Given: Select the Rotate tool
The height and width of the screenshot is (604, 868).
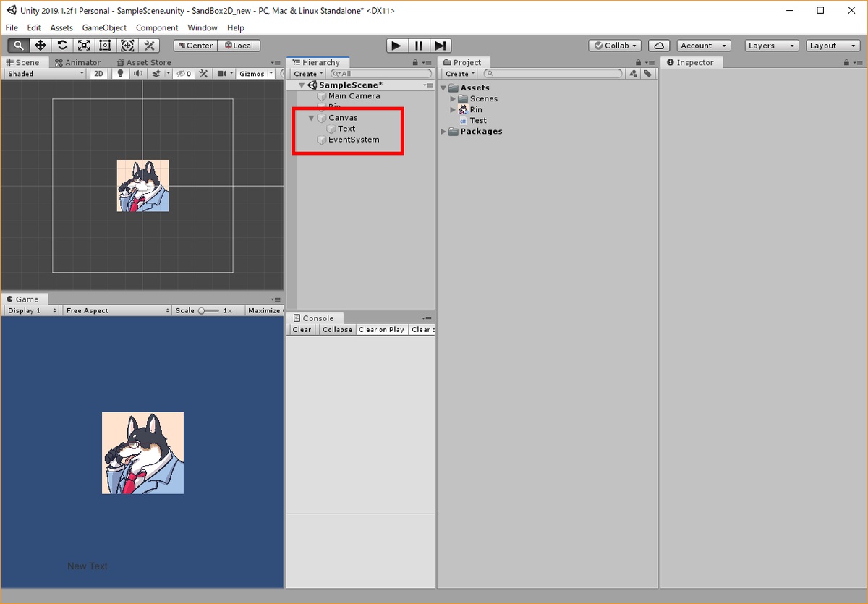Looking at the screenshot, I should pos(62,46).
